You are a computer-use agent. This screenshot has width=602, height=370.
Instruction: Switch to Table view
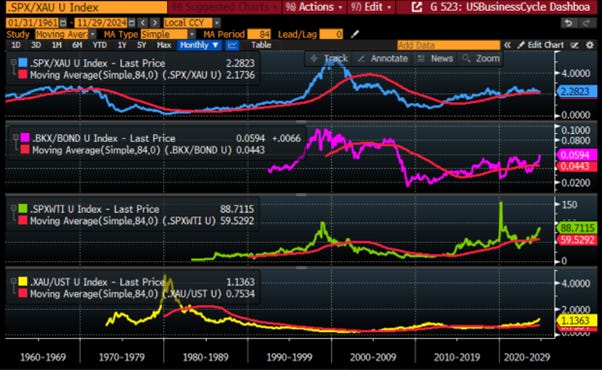261,45
